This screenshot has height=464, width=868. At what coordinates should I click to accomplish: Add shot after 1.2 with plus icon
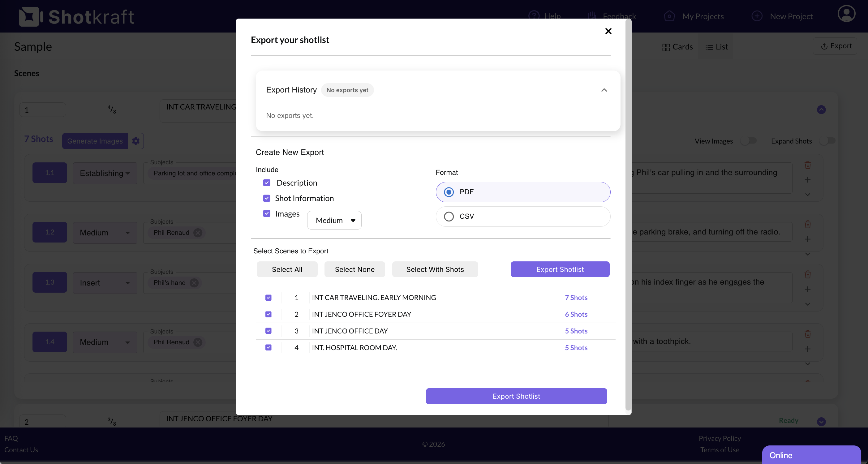tap(807, 239)
